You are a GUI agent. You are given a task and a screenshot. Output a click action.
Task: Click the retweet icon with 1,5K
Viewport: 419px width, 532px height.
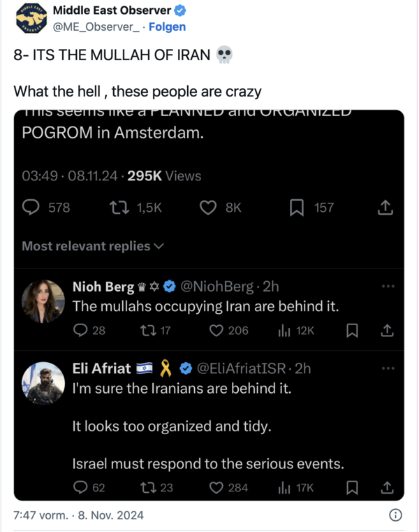[x=119, y=208]
